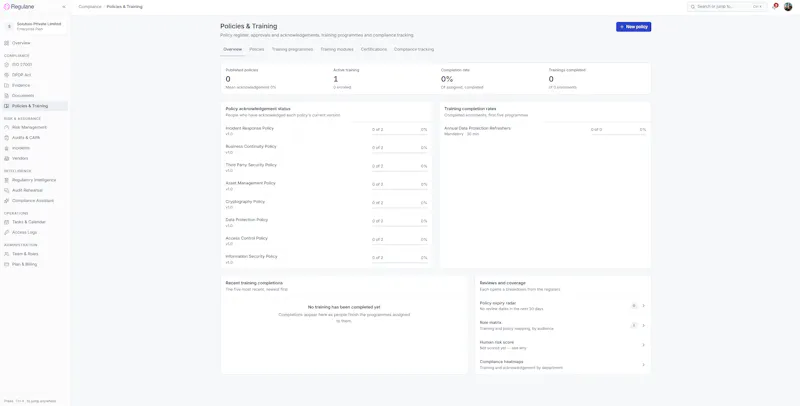Viewport: 800px width, 406px height.
Task: Expand Policy expiry radar with its chevron
Action: [643, 306]
